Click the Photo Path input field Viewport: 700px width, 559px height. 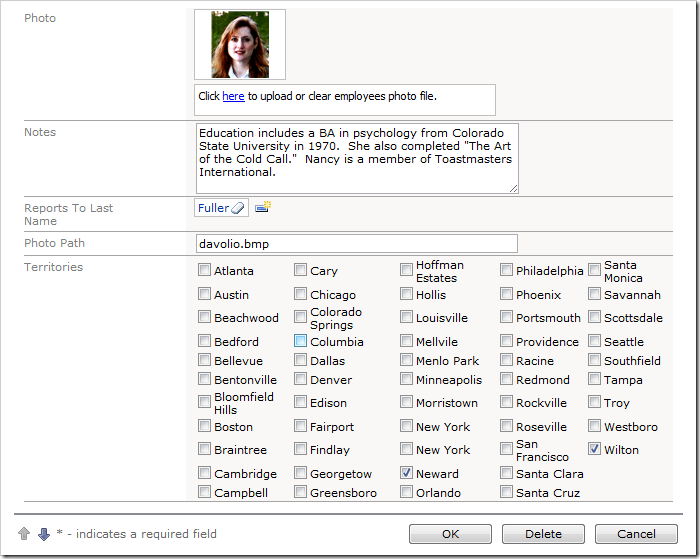[x=357, y=244]
